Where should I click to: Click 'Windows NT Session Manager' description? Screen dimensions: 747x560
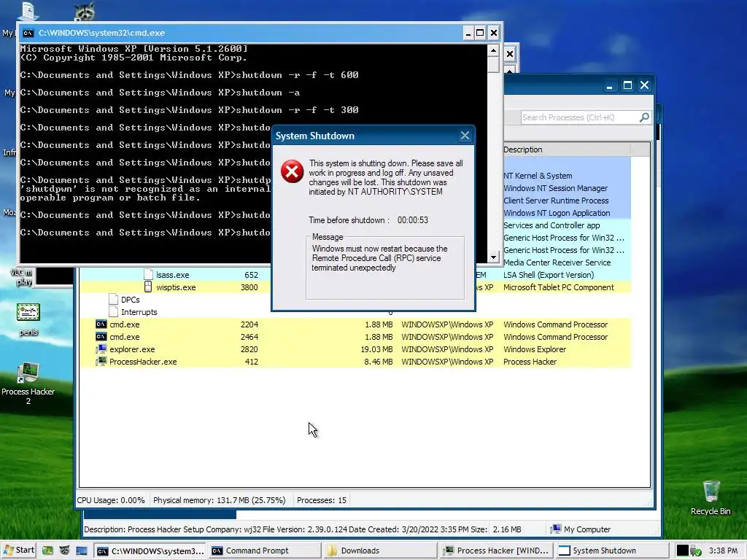[x=555, y=188]
